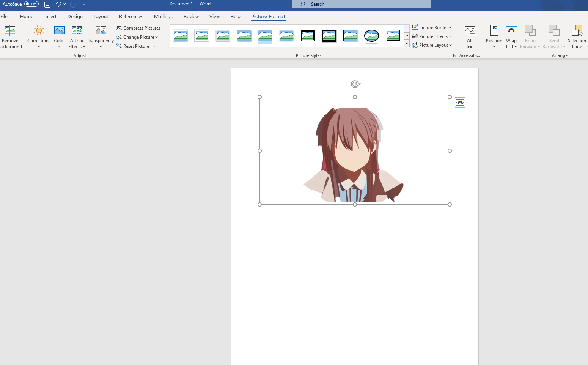Viewport: 588px width, 365px height.
Task: Open the Corrections dropdown
Action: 39,36
